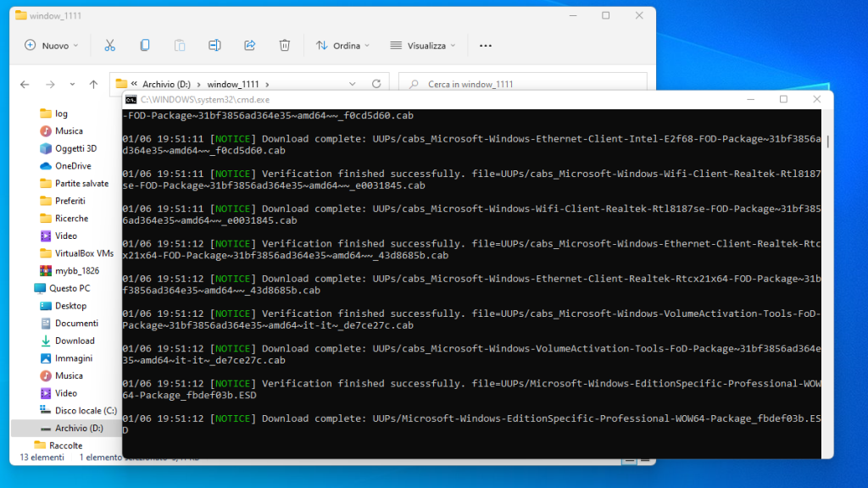Open the Visualizza view options

click(x=423, y=46)
